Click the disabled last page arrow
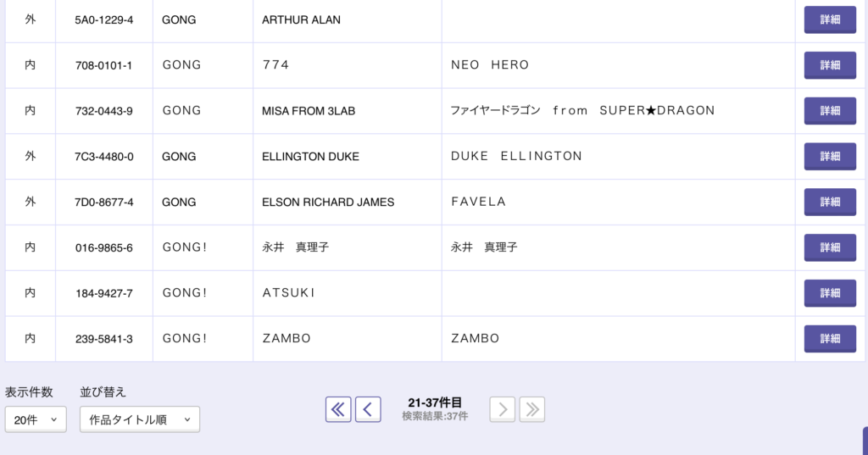The width and height of the screenshot is (868, 455). 532,409
